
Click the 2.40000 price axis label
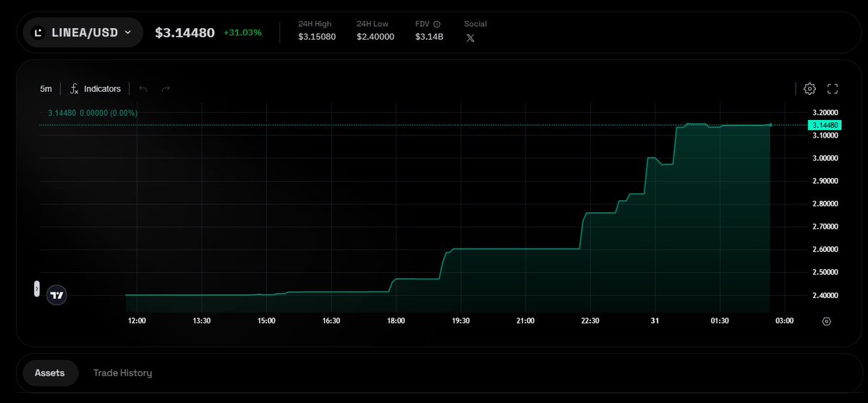pyautogui.click(x=825, y=295)
